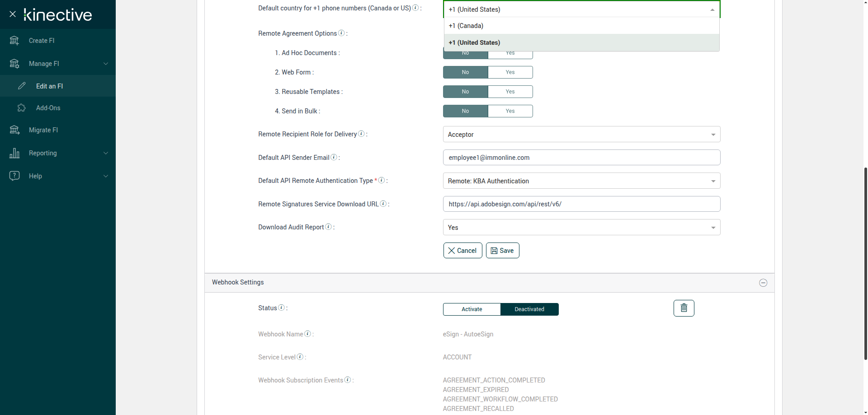Click info icon beside Download Audit Report

pyautogui.click(x=328, y=227)
